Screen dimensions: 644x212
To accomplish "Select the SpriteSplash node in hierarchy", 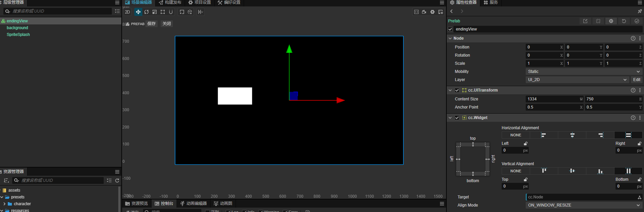I will 18,35.
